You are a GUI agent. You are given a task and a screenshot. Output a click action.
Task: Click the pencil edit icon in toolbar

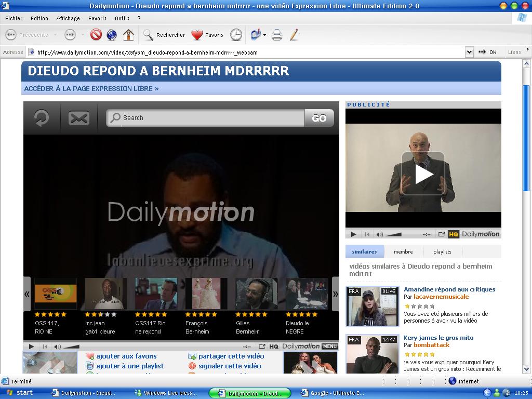point(294,35)
